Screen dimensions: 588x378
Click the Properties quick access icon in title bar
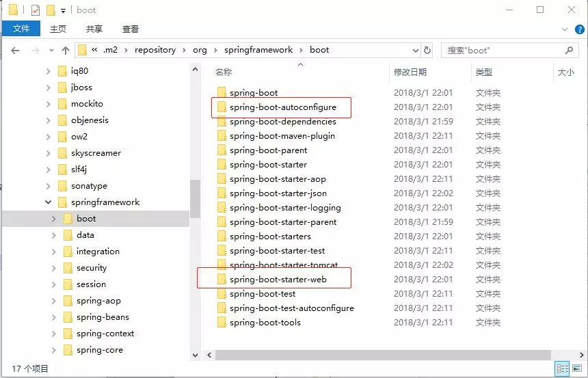tap(36, 10)
